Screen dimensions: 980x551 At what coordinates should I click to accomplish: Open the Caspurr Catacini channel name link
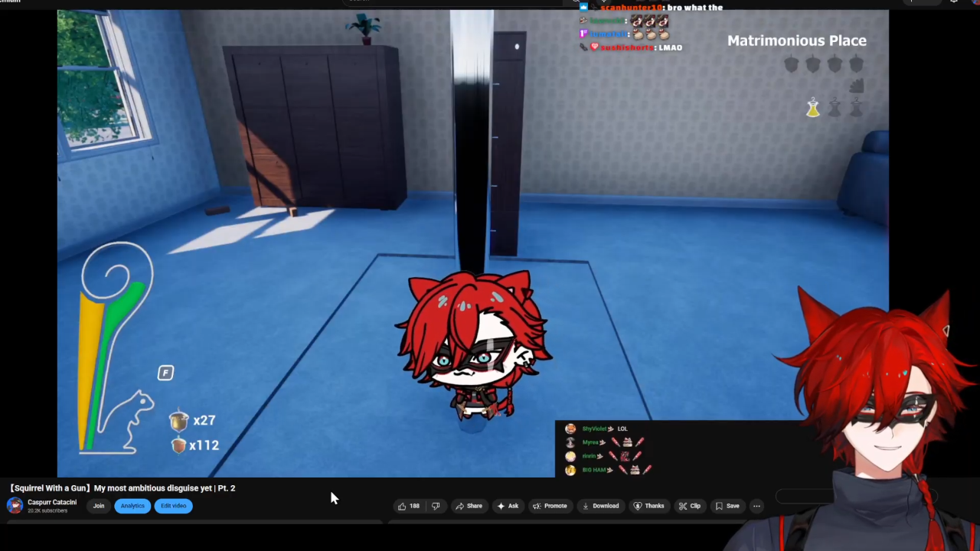coord(52,502)
